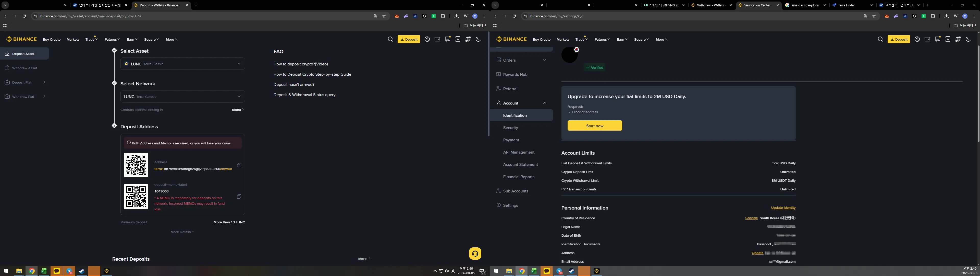Reload the left browser deposit page
The height and width of the screenshot is (276, 980).
pos(24,16)
